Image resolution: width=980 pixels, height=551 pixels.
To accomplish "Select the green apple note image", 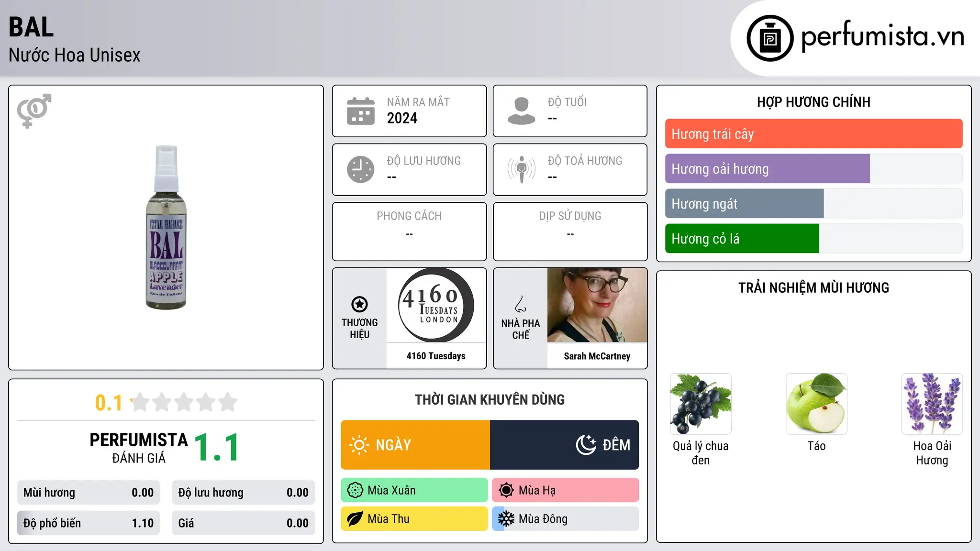I will pyautogui.click(x=816, y=404).
